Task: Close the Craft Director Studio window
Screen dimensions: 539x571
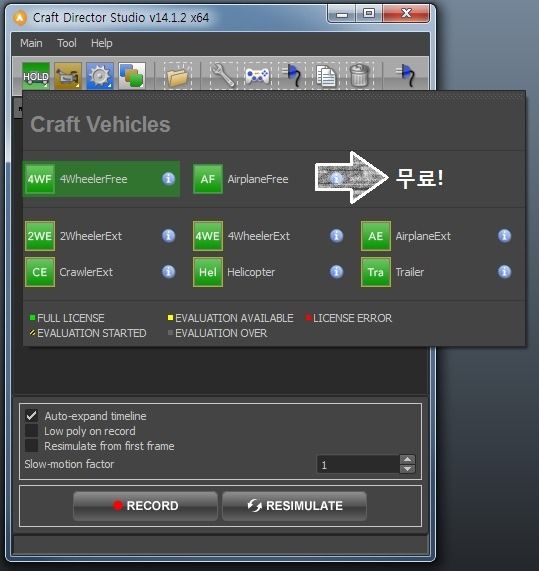Action: (x=406, y=14)
